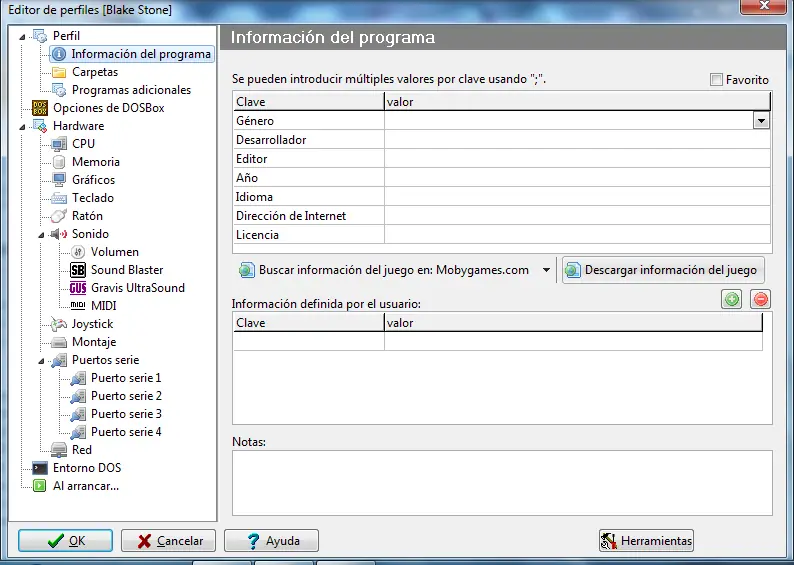Screen dimensions: 794x565
Task: Click the Ratón mouse icon
Action: (x=59, y=216)
